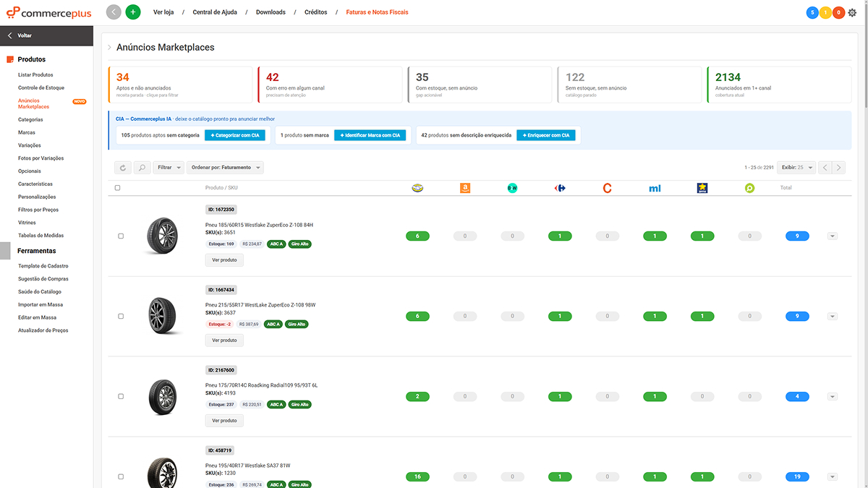This screenshot has height=488, width=868.
Task: Click Ver produto for Pneu 175/70R14C Roadking
Action: click(x=224, y=421)
